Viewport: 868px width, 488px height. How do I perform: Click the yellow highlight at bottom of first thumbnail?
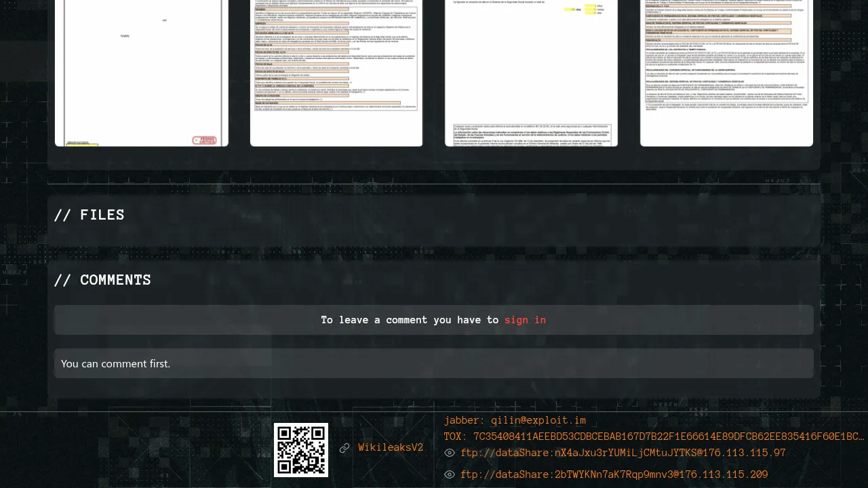pyautogui.click(x=83, y=144)
